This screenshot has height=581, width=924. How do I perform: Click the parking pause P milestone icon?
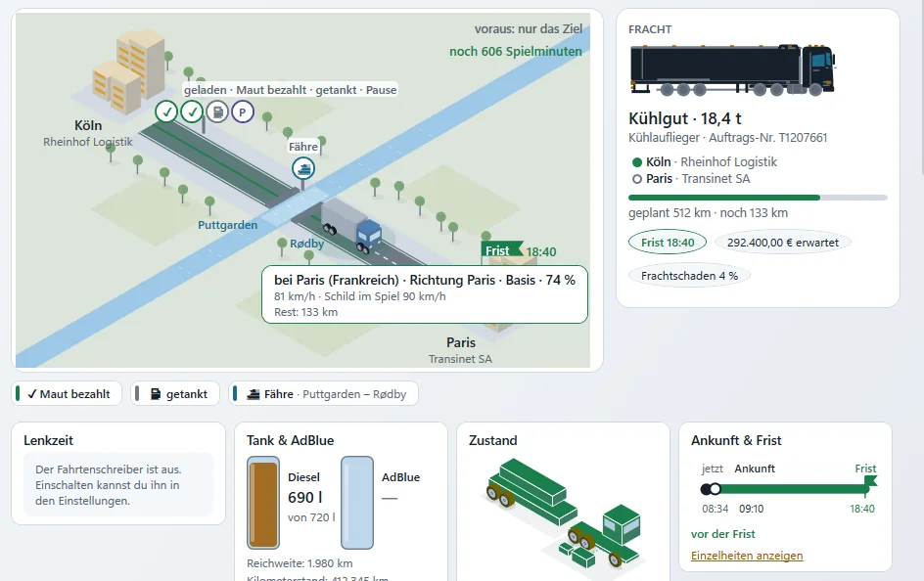[x=242, y=112]
